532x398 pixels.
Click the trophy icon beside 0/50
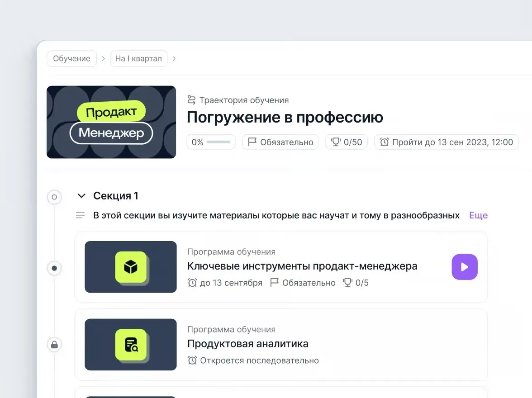(336, 142)
